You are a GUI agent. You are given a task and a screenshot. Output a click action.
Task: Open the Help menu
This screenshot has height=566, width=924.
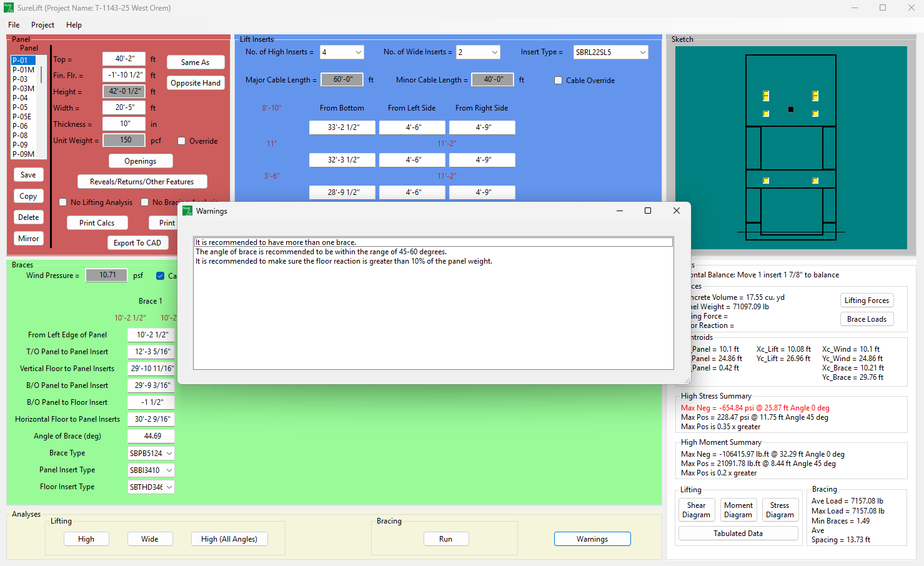click(74, 25)
